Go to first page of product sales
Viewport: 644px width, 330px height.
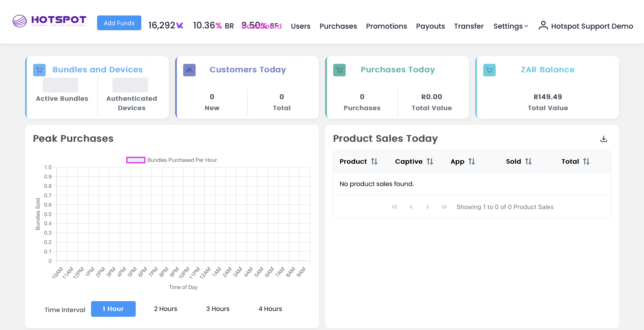(394, 207)
